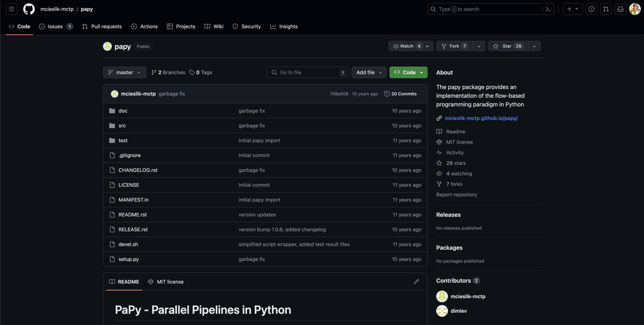Star the papy repository
Viewport: 644px width, 325px height.
point(508,46)
